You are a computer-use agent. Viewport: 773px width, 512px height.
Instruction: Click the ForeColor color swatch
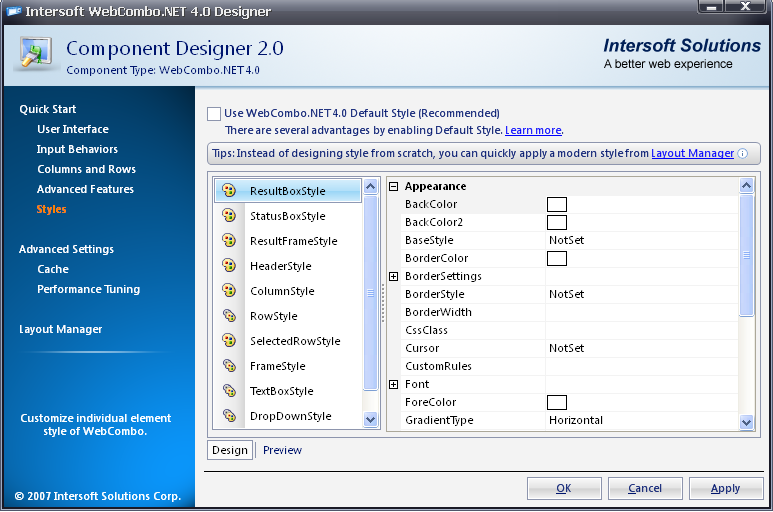[x=557, y=402]
